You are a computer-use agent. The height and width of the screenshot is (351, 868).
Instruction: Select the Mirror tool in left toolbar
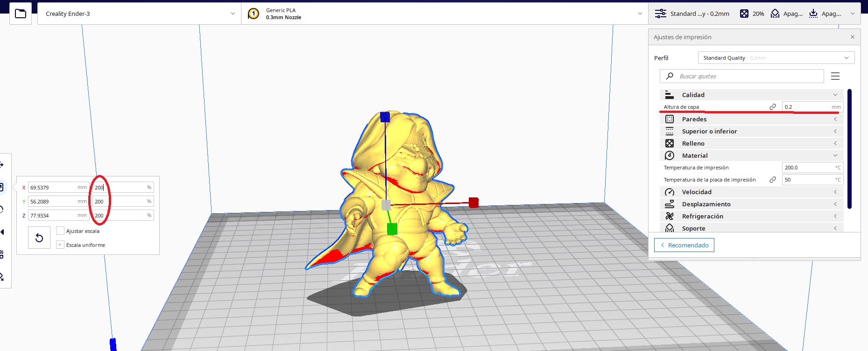(x=2, y=232)
